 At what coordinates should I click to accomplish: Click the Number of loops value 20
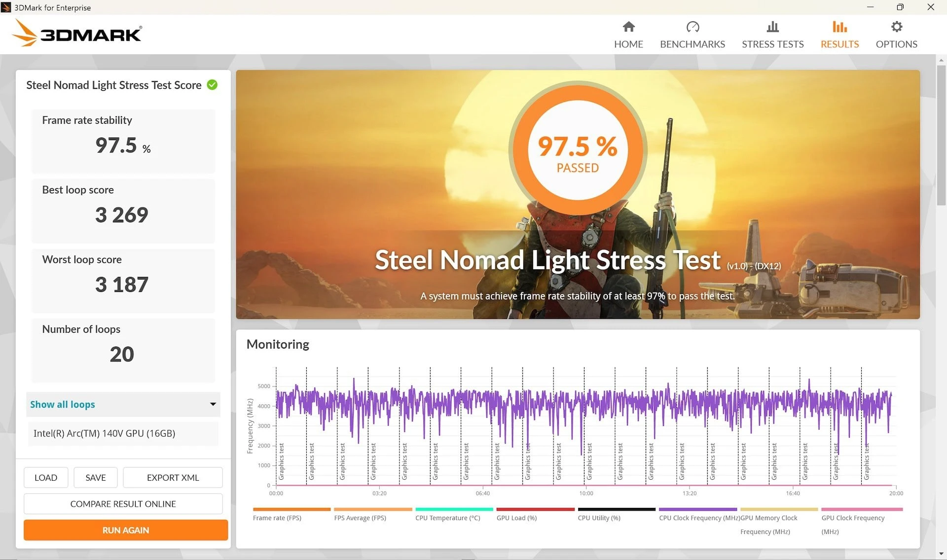click(122, 354)
